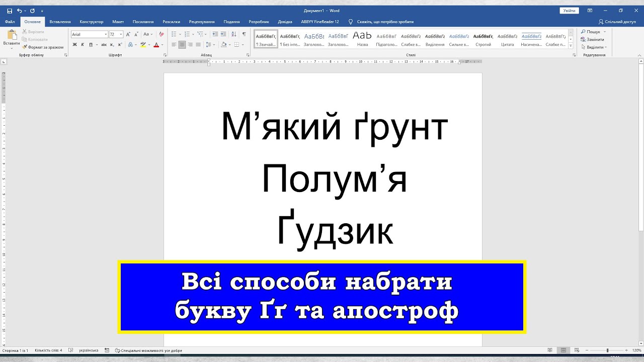Justify the text
The width and height of the screenshot is (644, 362).
[x=198, y=45]
